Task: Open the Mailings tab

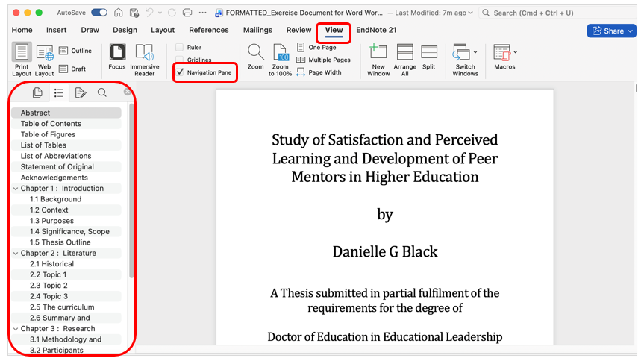Action: [257, 30]
